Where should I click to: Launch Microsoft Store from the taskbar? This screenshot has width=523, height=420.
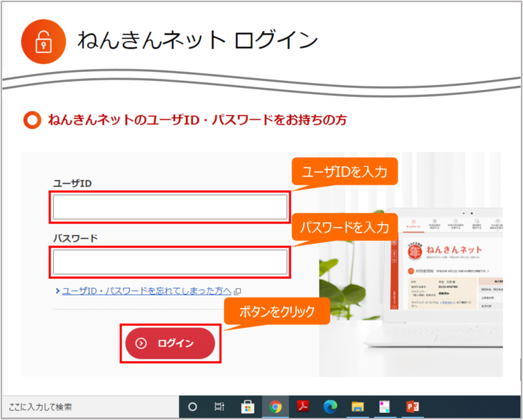[x=247, y=407]
